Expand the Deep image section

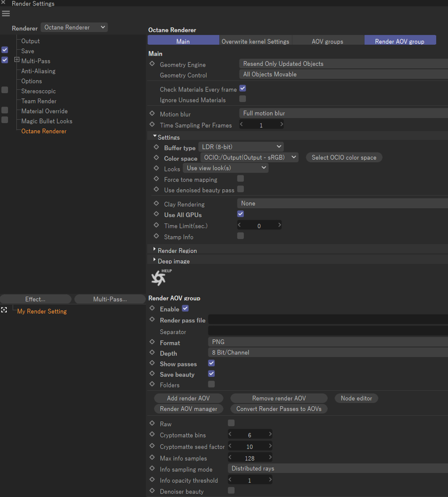pyautogui.click(x=154, y=260)
